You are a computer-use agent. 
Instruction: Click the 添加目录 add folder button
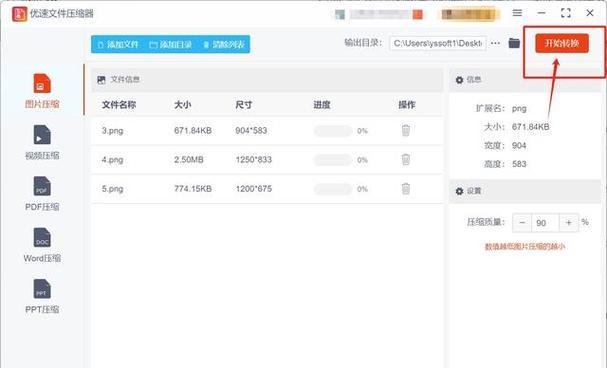click(171, 45)
